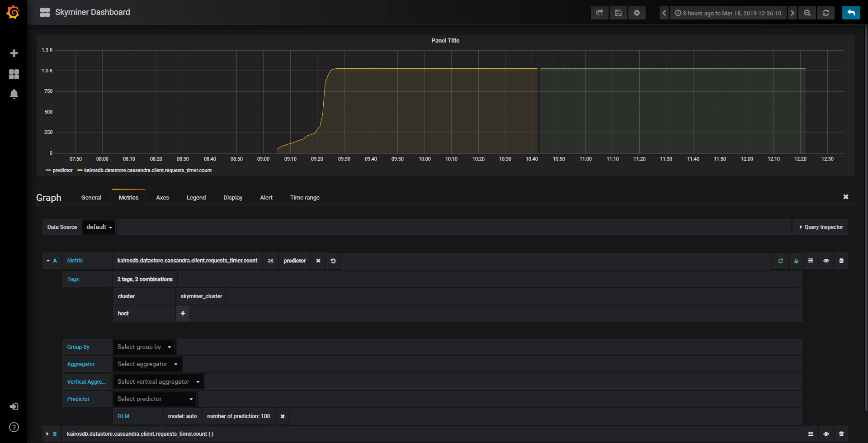Switch to the Metrics tab
Screen dimensions: 868x443
point(129,198)
